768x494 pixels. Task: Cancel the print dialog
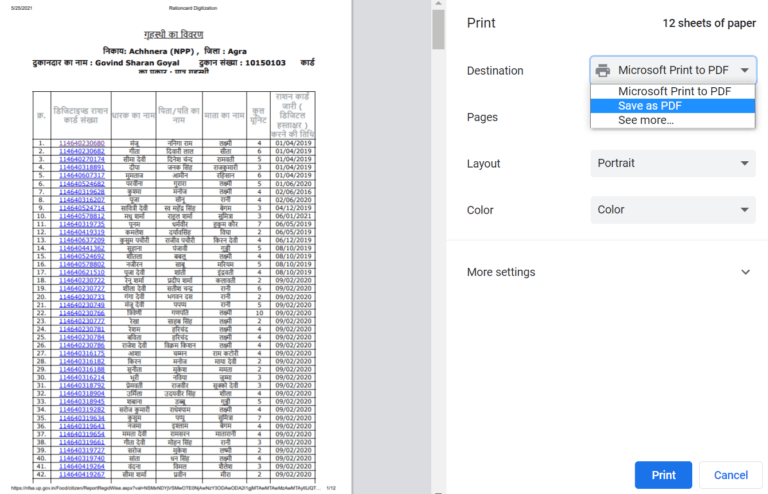[731, 475]
